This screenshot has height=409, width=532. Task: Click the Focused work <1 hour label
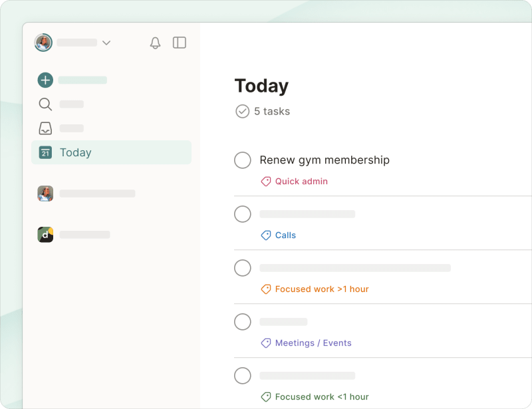(x=322, y=397)
